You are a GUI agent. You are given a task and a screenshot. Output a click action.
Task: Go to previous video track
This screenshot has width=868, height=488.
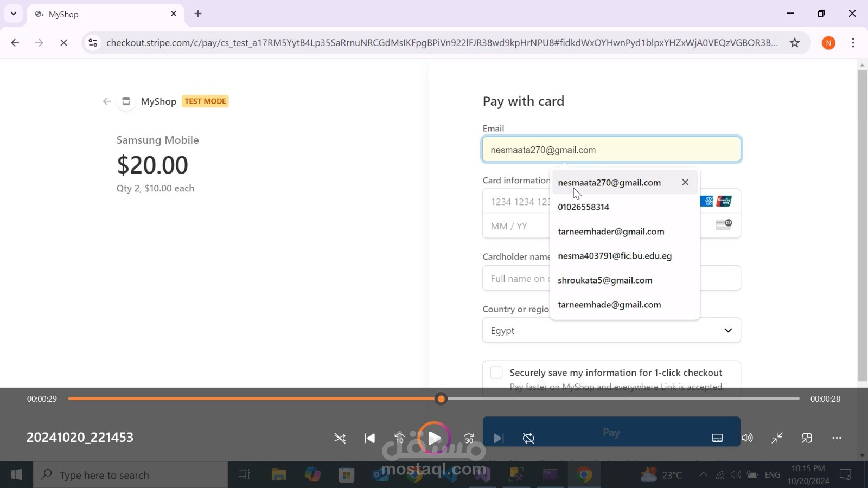tap(369, 438)
